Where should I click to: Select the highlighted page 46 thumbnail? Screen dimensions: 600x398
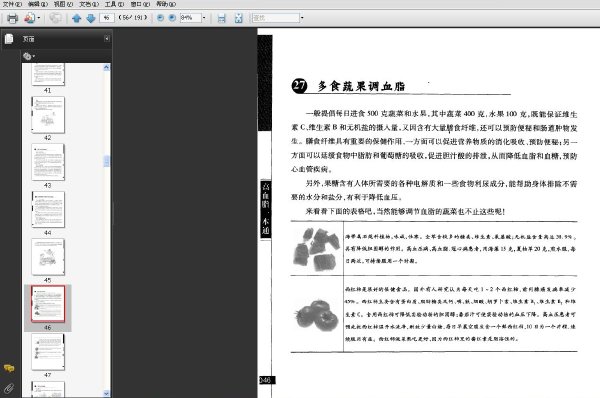(x=48, y=304)
